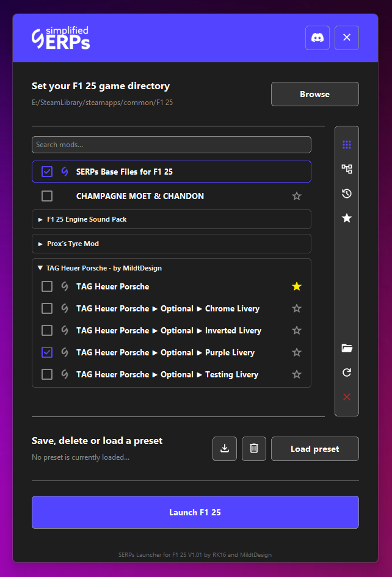Unfavorite the TAG Heuer Porsche yellow star
The image size is (392, 577).
(x=297, y=286)
